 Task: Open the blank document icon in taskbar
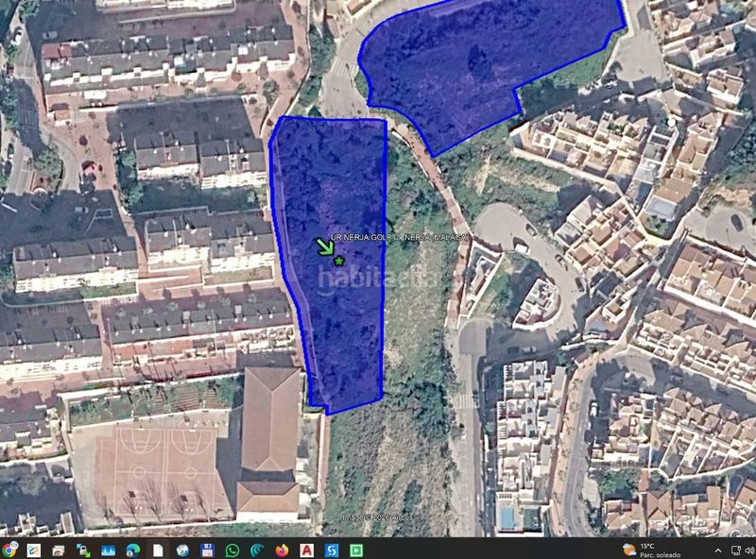[x=158, y=550]
